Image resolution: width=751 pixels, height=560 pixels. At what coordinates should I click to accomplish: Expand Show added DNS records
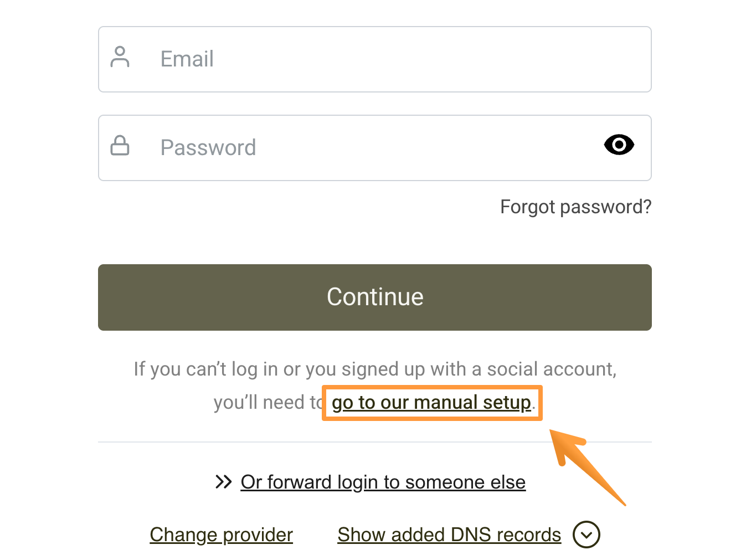449,534
